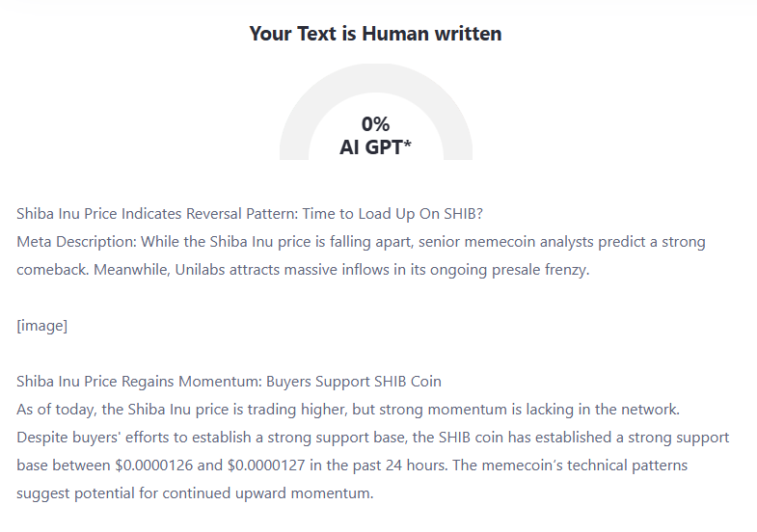Click the 'Your Text is Human written' heading
This screenshot has width=757, height=532.
point(375,34)
